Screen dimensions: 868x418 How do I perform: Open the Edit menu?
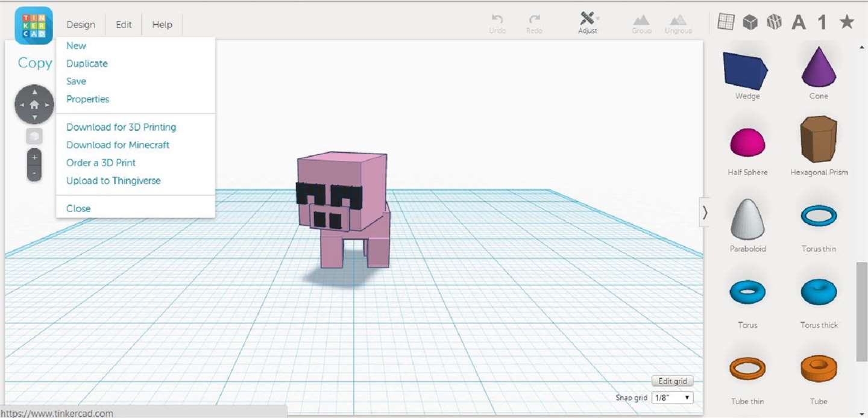click(124, 25)
